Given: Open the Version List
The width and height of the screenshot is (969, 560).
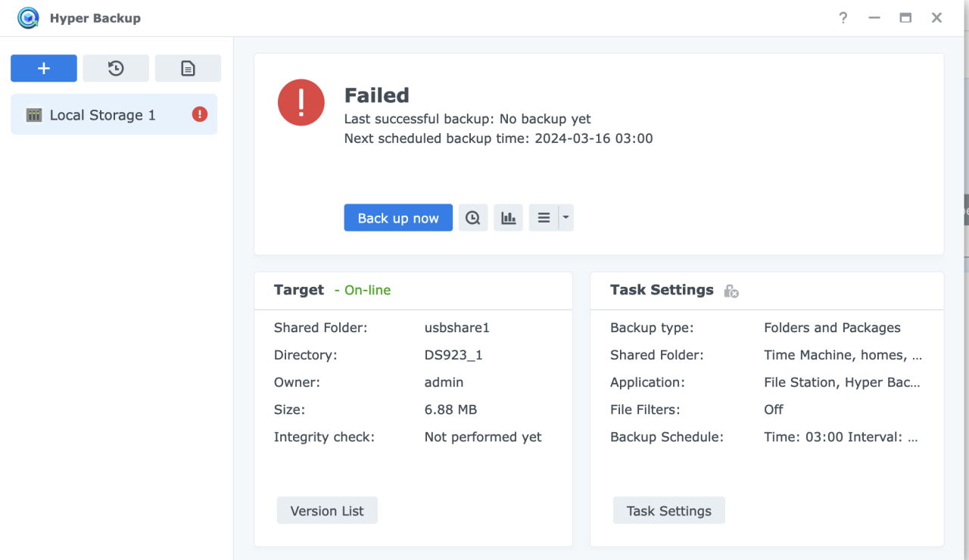Looking at the screenshot, I should 327,511.
